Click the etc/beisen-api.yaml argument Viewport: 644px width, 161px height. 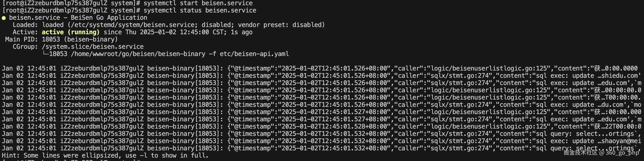[x=254, y=54]
